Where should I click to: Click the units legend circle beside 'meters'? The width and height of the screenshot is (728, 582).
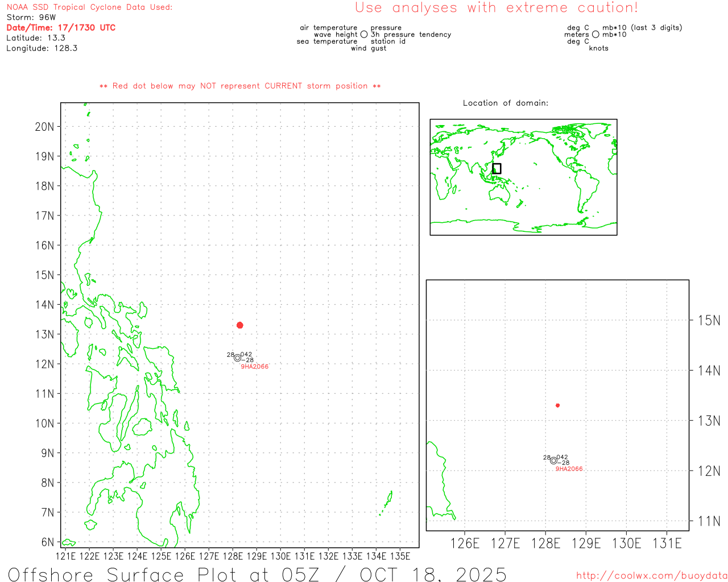[595, 35]
